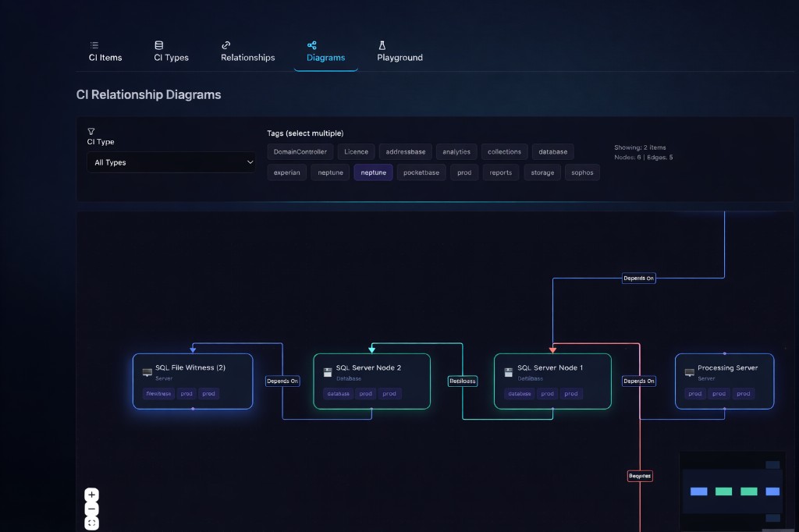Zoom out with the minus control
This screenshot has width=799, height=532.
pyautogui.click(x=92, y=509)
